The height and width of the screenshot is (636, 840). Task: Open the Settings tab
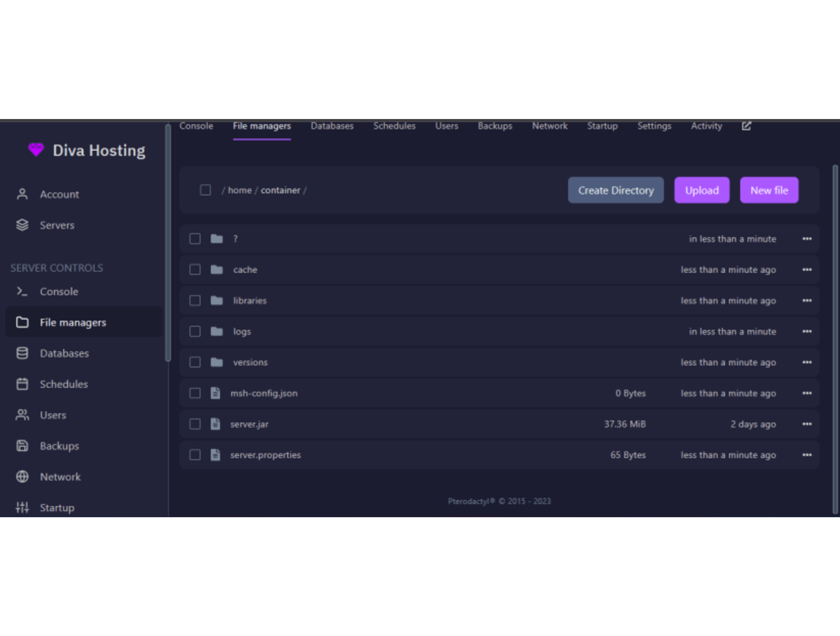[x=654, y=126]
